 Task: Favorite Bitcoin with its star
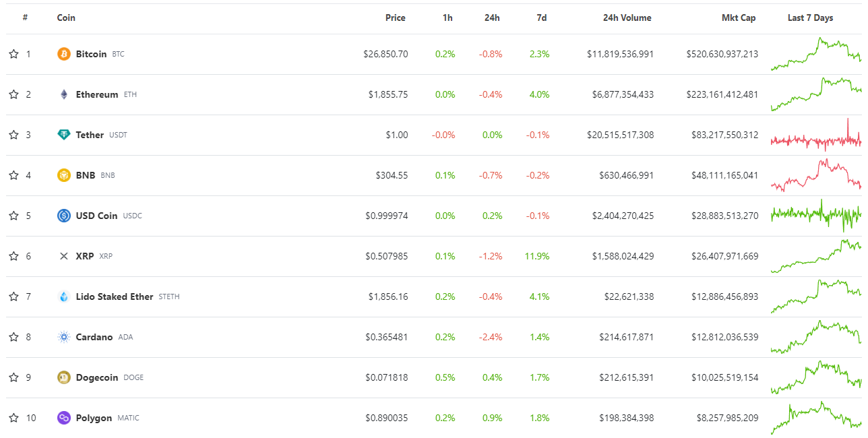click(x=13, y=54)
